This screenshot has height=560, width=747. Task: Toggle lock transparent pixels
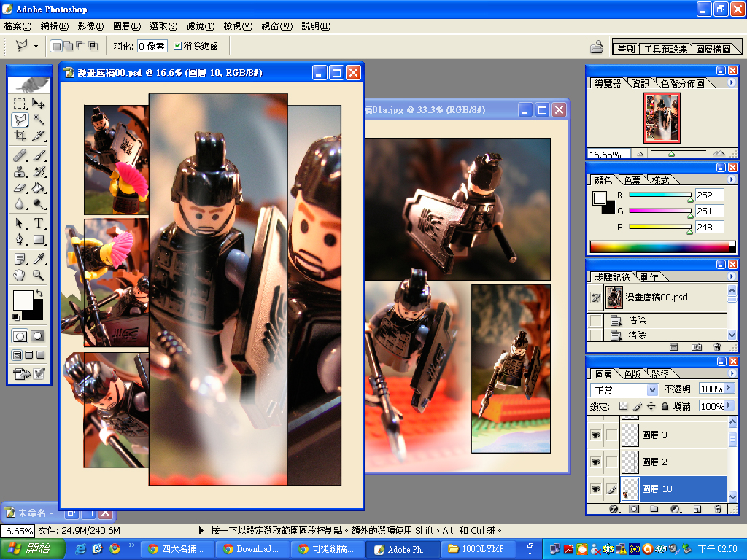(623, 406)
